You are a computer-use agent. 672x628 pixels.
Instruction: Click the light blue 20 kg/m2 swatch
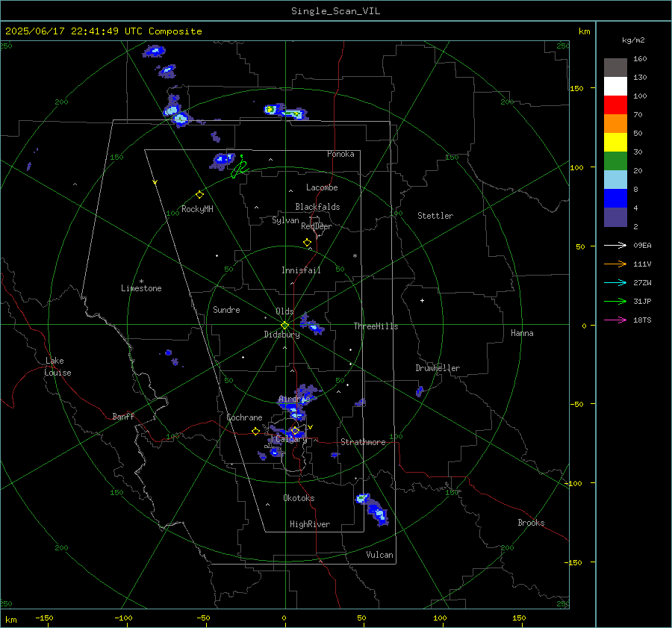pos(615,180)
